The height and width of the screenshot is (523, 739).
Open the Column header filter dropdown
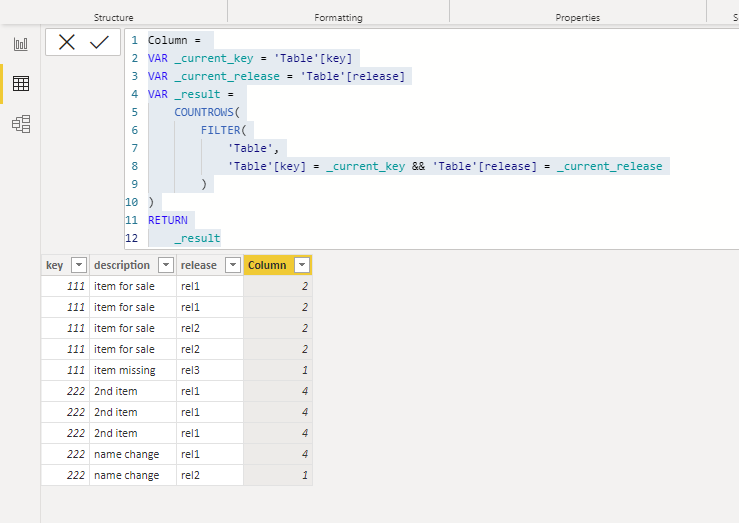(x=302, y=265)
